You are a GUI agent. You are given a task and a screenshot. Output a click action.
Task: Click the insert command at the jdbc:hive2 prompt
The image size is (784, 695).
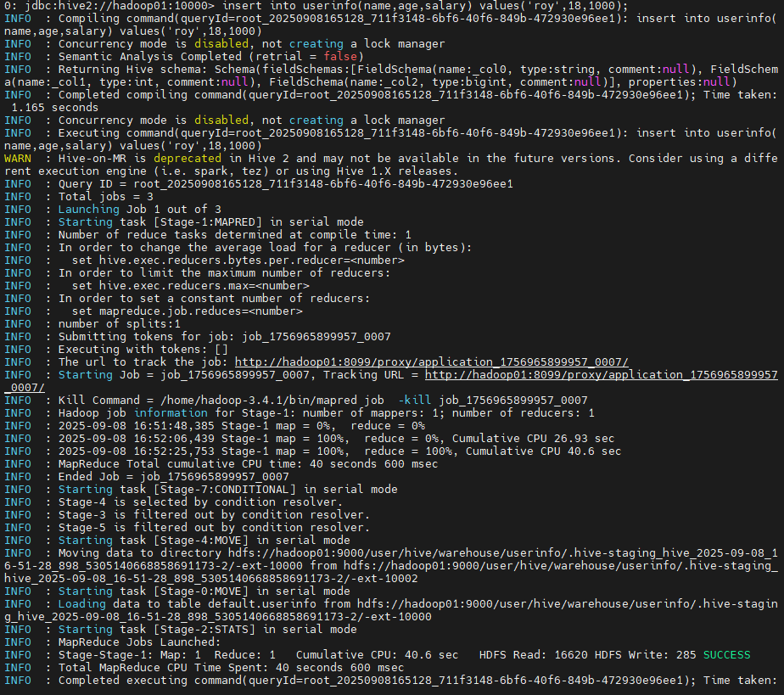click(425, 6)
